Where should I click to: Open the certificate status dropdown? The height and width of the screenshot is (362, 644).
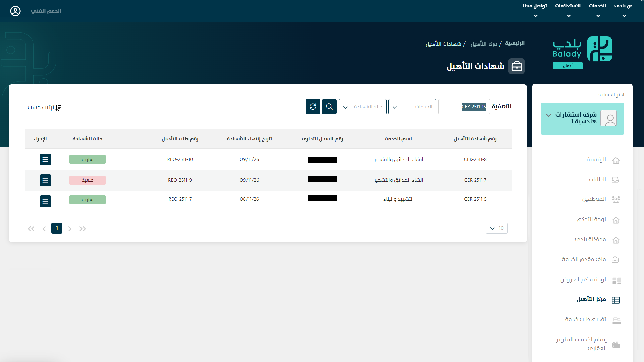pyautogui.click(x=362, y=107)
